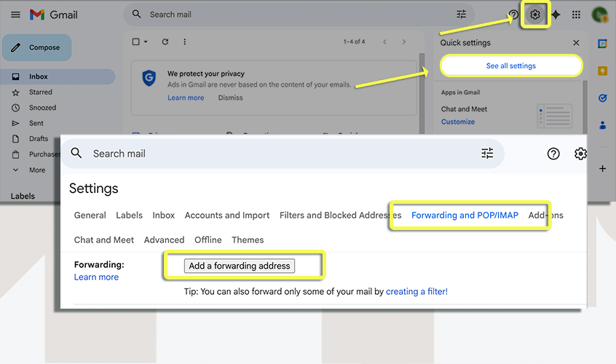Expand the select checkbox dropdown arrow
Viewport: 616px width, 364px height.
click(x=146, y=42)
